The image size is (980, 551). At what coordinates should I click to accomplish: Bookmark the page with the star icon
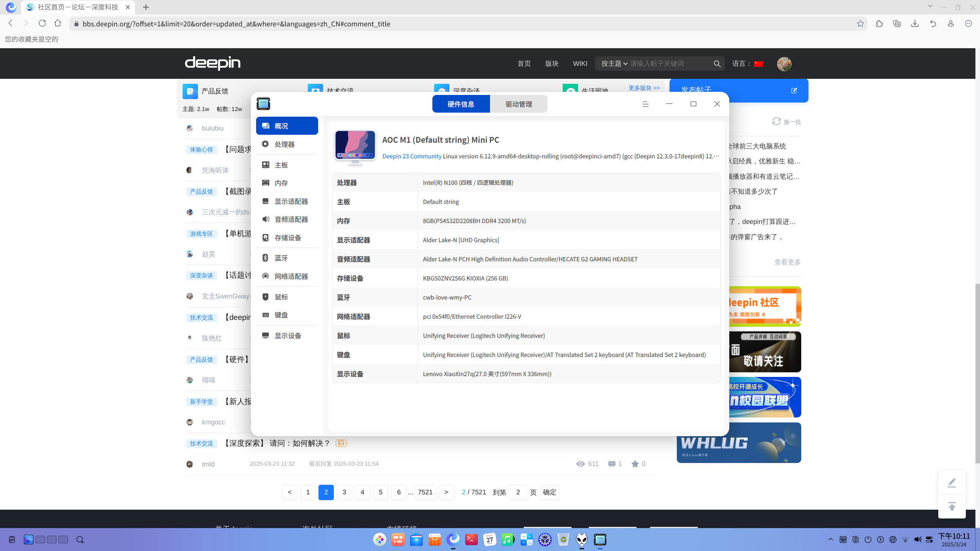861,24
